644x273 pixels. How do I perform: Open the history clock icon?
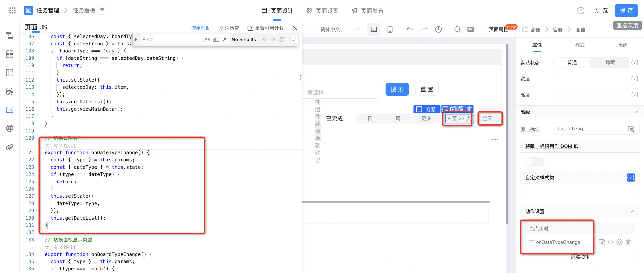439,29
